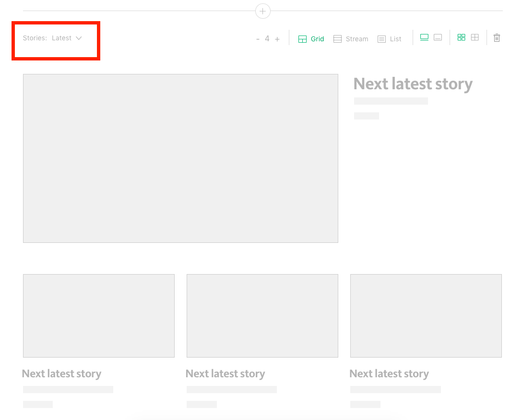Switch to List layout
This screenshot has width=511, height=420.
[x=390, y=39]
